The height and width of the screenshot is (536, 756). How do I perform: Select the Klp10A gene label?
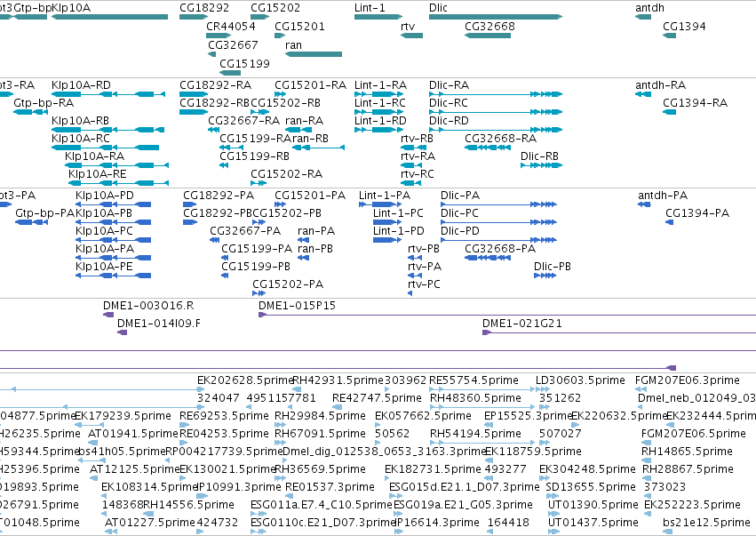coord(71,8)
